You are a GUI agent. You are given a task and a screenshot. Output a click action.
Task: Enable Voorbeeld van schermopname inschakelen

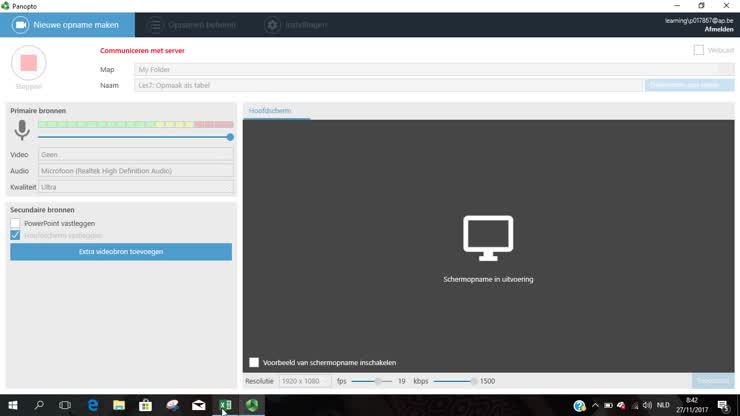254,362
